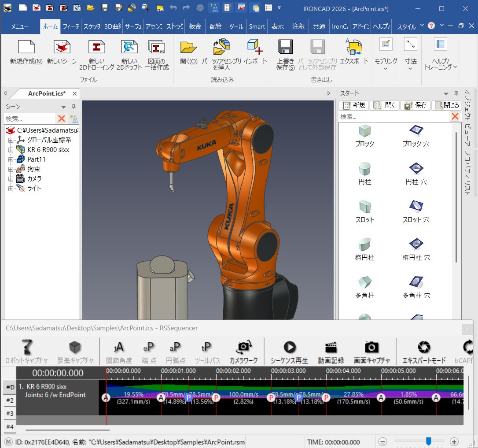The height and width of the screenshot is (448, 478).
Task: Click the インポート import icon
Action: pyautogui.click(x=255, y=46)
